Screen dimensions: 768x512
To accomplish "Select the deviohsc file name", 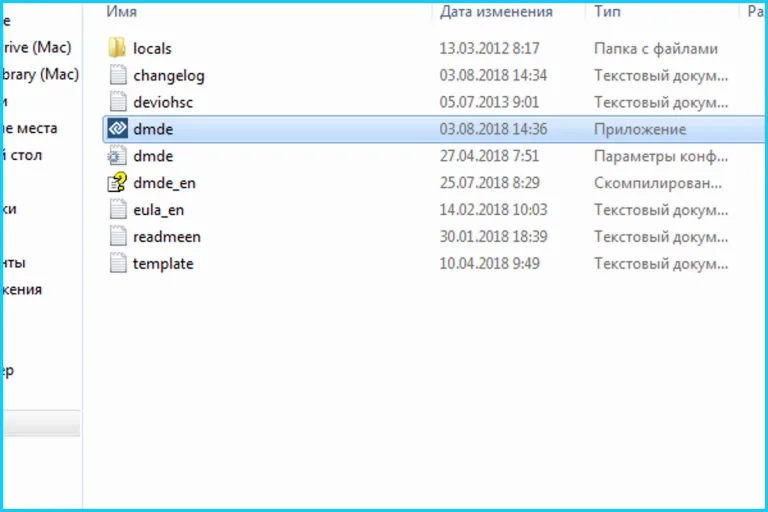I will click(x=163, y=102).
